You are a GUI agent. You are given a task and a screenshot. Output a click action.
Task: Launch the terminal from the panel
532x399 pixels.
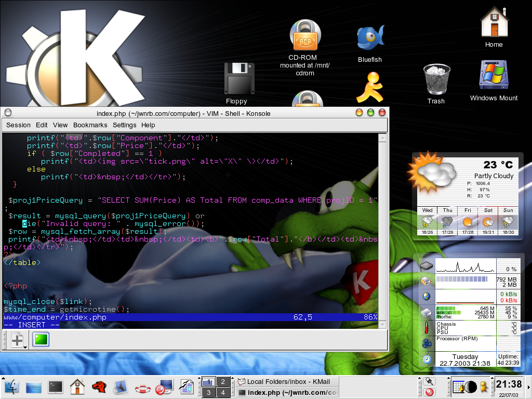point(55,387)
